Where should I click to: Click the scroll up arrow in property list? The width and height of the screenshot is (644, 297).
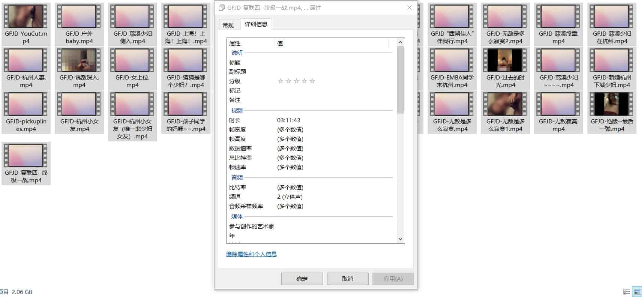tap(400, 42)
